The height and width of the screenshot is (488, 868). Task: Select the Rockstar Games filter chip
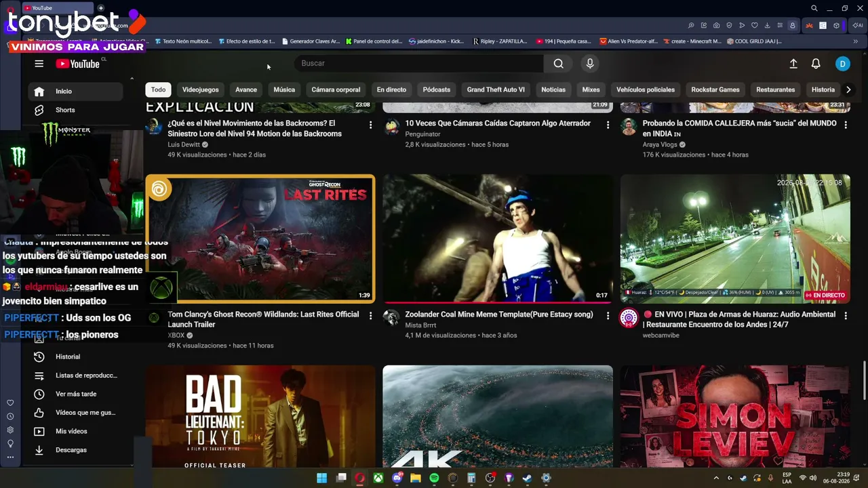pos(715,89)
